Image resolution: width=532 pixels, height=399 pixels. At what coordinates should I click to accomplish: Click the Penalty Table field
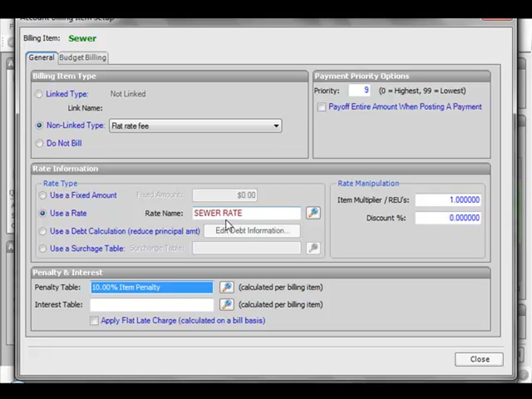(x=152, y=288)
